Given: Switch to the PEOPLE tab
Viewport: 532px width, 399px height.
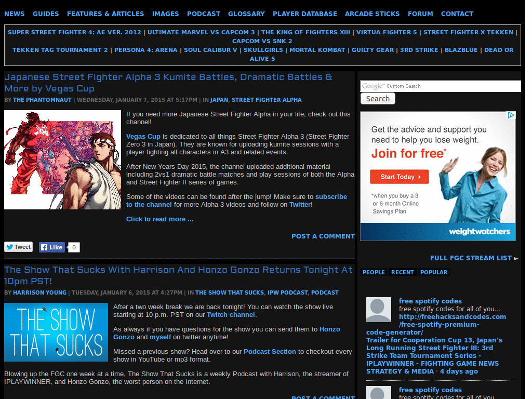Looking at the screenshot, I should pyautogui.click(x=374, y=272).
